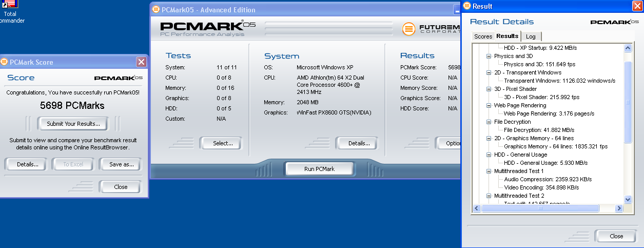Click the Futuremark Corporation logo
Viewport: 644px width, 248px height.
(431, 28)
